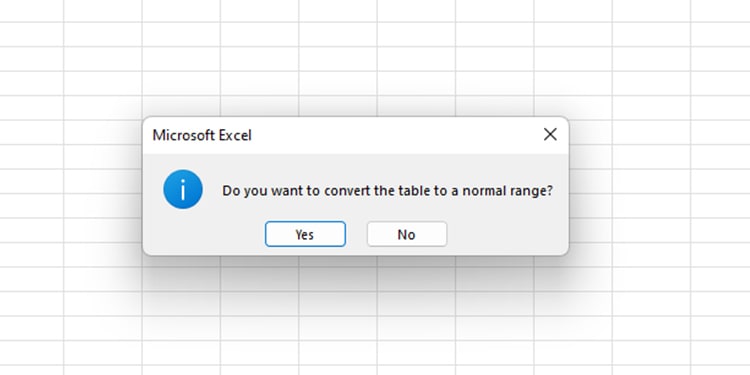750x375 pixels.
Task: Close the Microsoft Excel dialog with X
Action: click(x=550, y=134)
